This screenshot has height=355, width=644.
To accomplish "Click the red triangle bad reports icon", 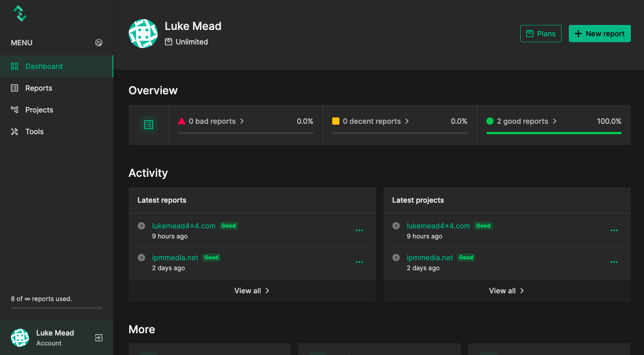I will (x=182, y=121).
